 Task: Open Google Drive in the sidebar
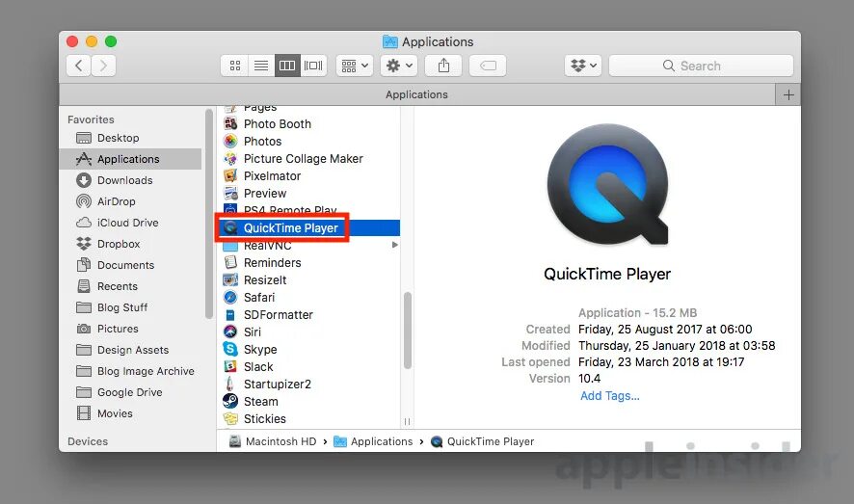coord(129,392)
